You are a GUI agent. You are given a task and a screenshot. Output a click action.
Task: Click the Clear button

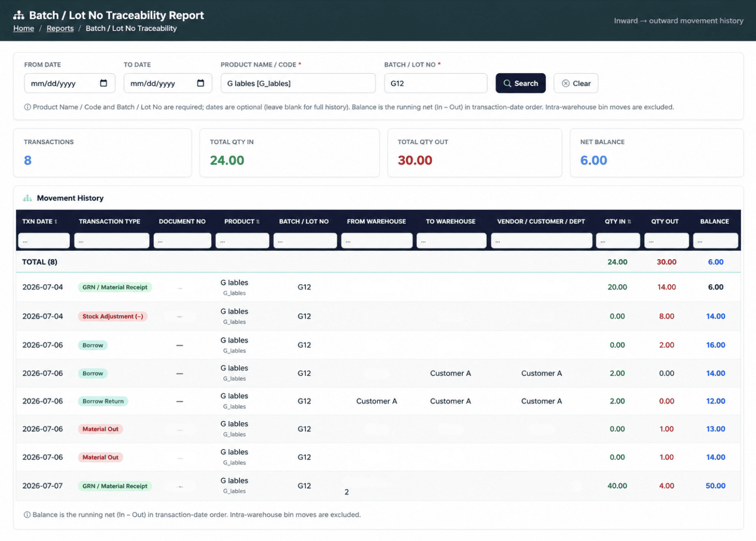pyautogui.click(x=576, y=83)
